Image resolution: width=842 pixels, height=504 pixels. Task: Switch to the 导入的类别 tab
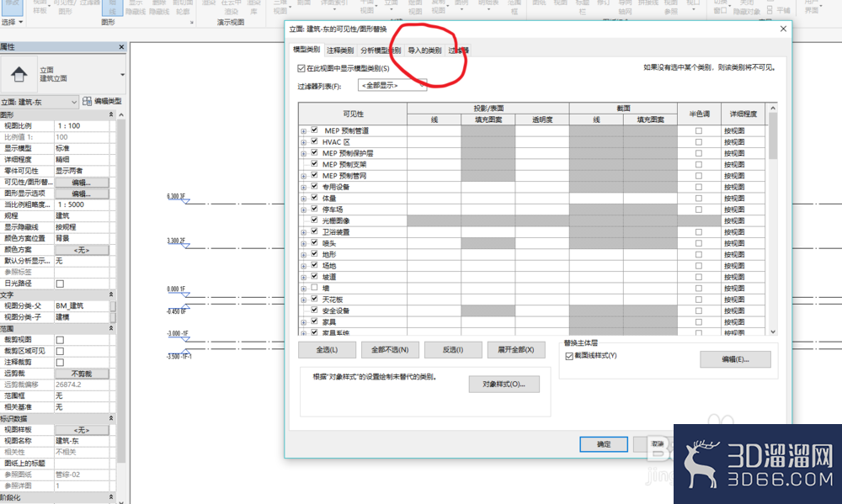pos(424,50)
